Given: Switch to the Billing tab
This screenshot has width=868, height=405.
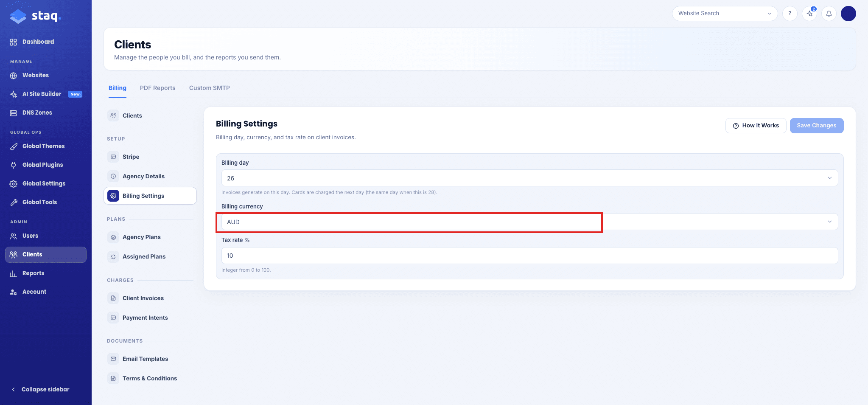Looking at the screenshot, I should click(118, 88).
